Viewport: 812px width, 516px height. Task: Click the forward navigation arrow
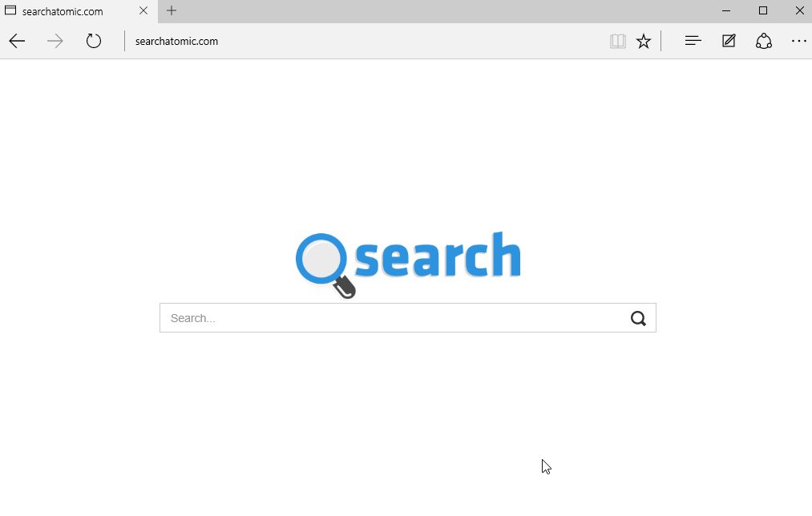[x=55, y=41]
